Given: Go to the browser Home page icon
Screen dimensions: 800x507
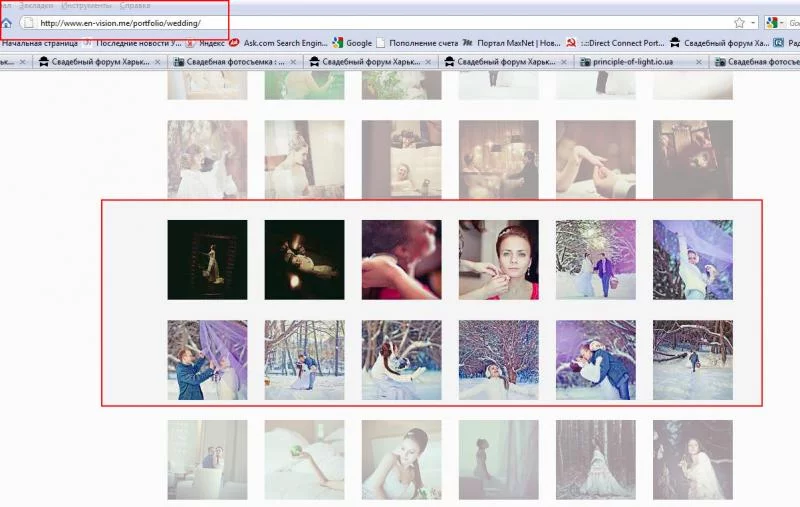Looking at the screenshot, I should pyautogui.click(x=6, y=23).
